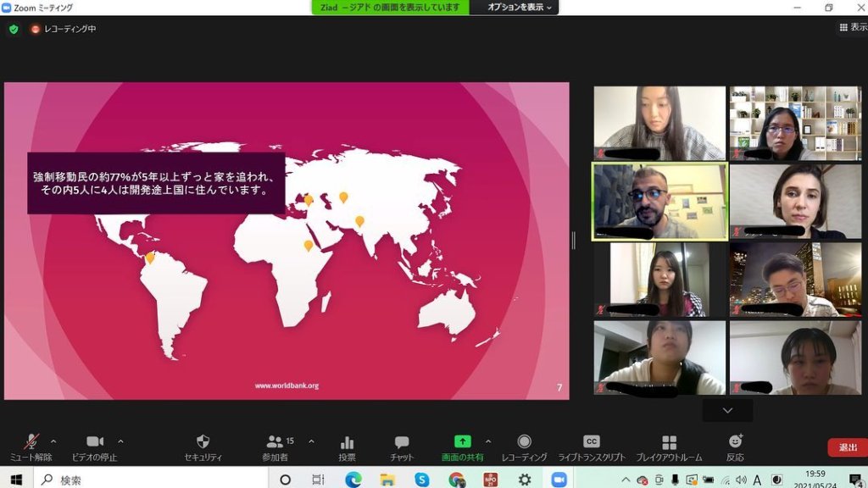Expand the arrow beside the Participants button
This screenshot has width=868, height=488.
[x=311, y=441]
